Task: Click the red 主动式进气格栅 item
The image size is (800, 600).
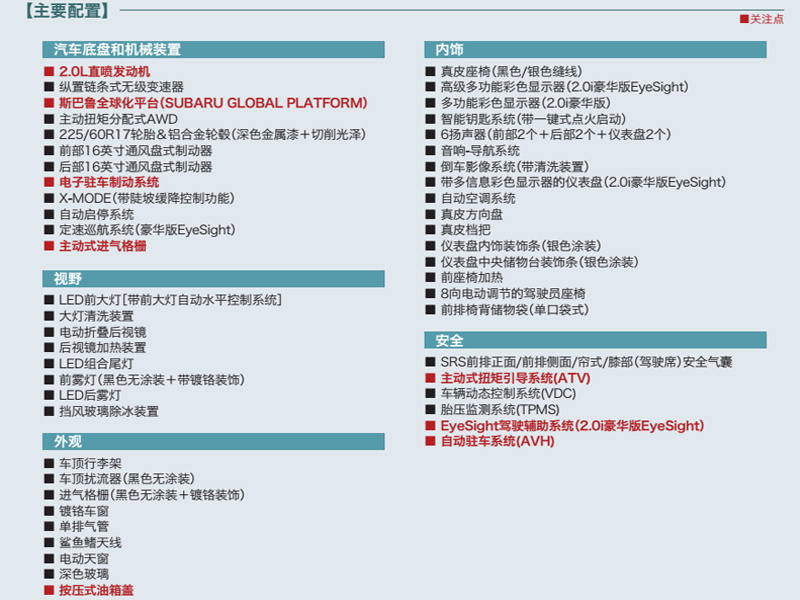Action: pos(95,246)
